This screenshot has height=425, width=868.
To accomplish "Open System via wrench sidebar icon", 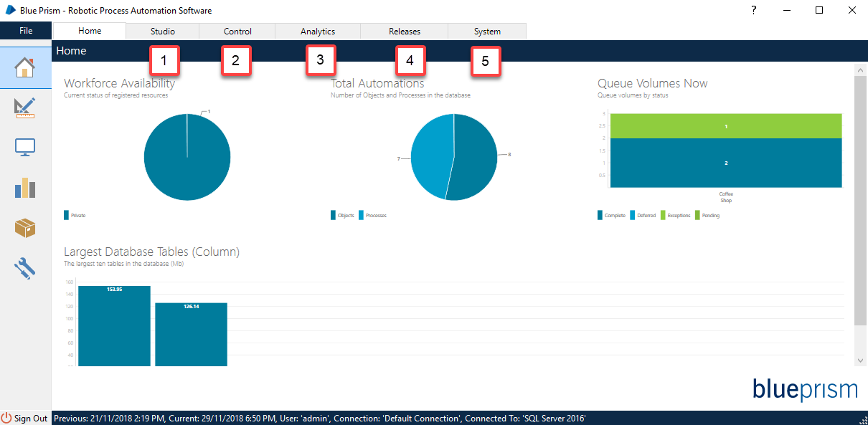I will 25,268.
